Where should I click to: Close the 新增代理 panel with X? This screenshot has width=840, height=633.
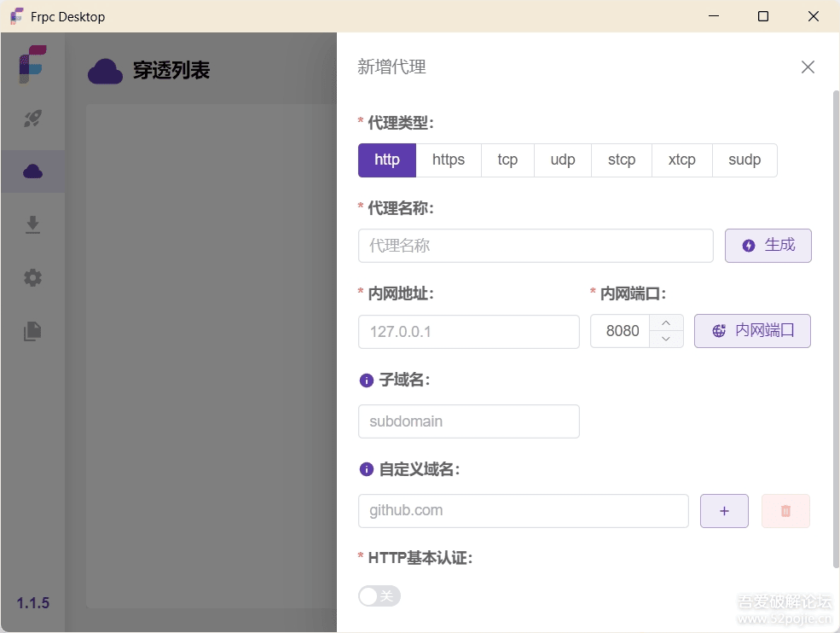pos(808,67)
